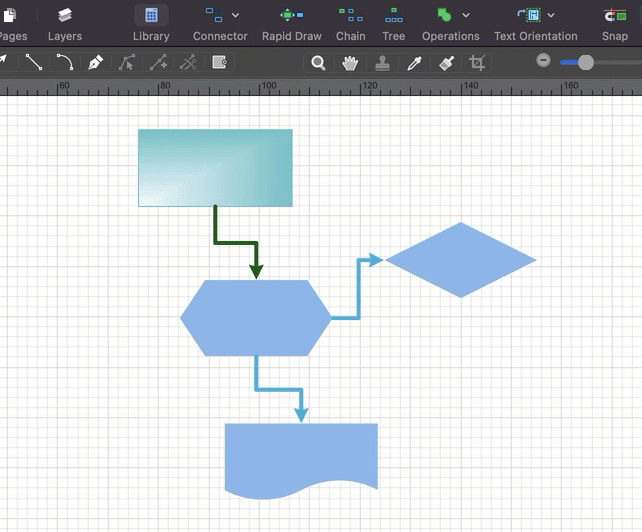Expand the Operations dropdown arrow
This screenshot has height=532, width=642.
(466, 15)
